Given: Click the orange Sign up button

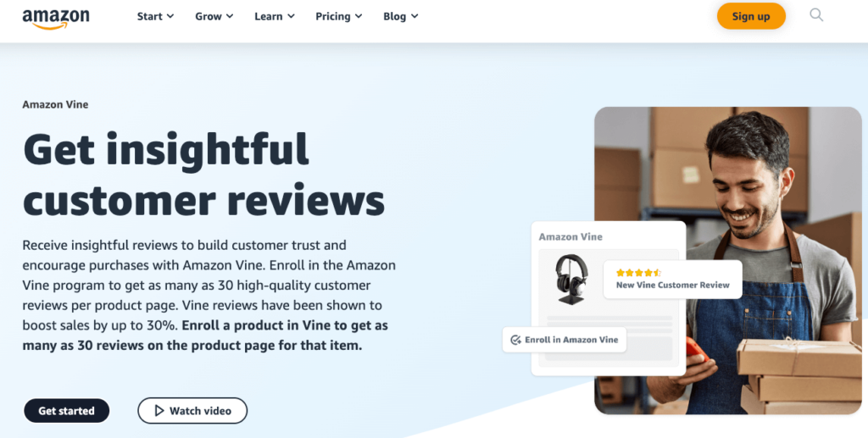Looking at the screenshot, I should pos(751,16).
